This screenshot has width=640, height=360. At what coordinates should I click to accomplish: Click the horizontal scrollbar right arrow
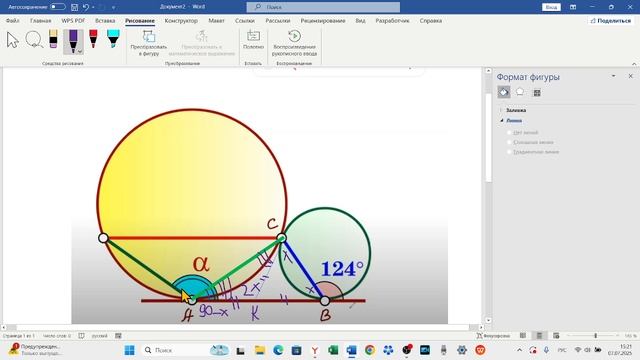tap(481, 327)
